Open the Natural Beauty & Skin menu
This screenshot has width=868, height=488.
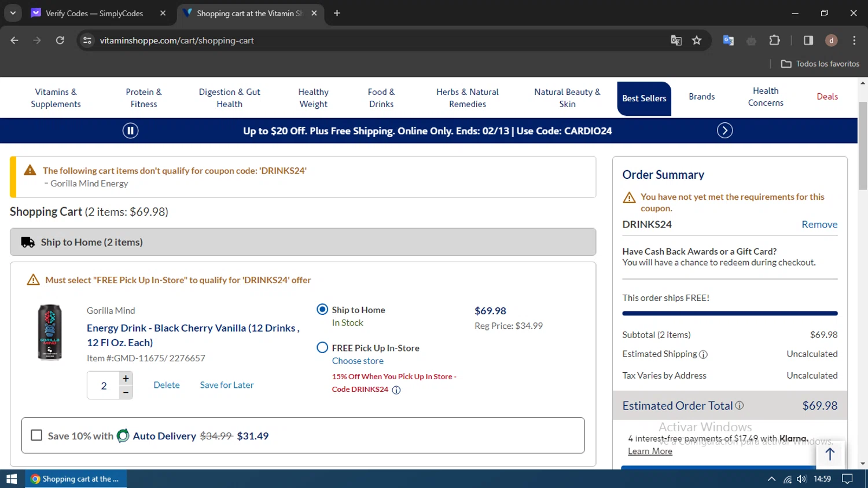point(567,98)
